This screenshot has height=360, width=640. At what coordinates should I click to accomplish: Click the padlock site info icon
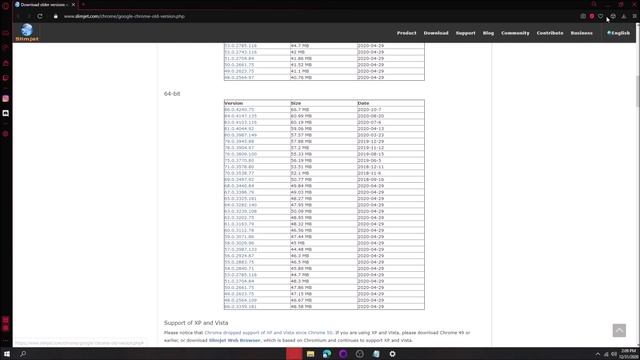(x=56, y=16)
